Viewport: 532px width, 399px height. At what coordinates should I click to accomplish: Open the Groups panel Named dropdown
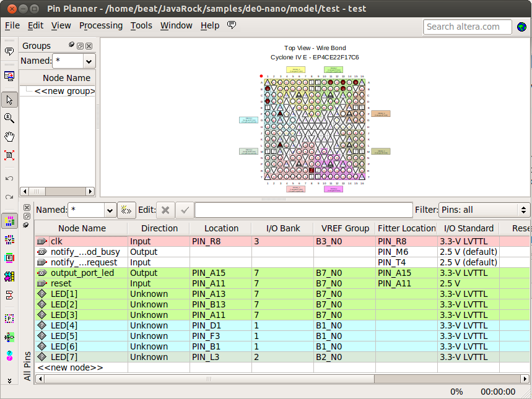[89, 61]
